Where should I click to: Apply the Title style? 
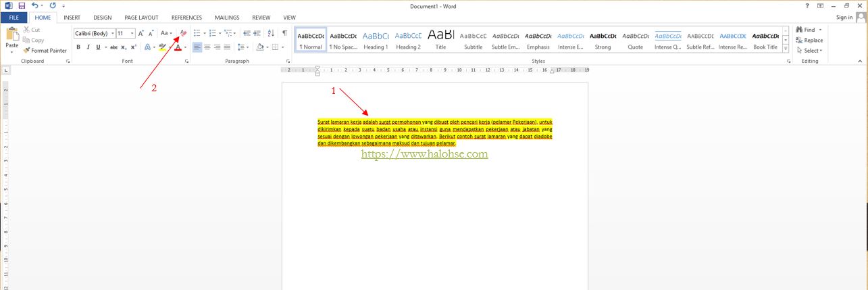click(x=440, y=41)
